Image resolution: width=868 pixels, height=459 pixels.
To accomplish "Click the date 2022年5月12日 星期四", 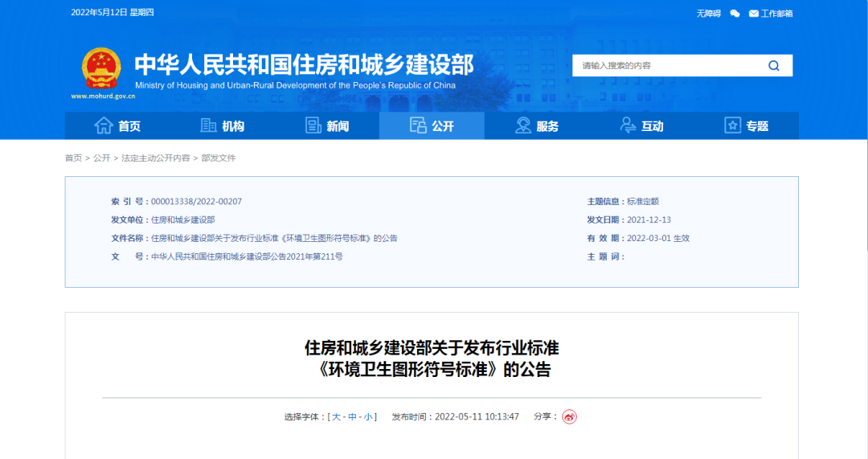I will [113, 13].
